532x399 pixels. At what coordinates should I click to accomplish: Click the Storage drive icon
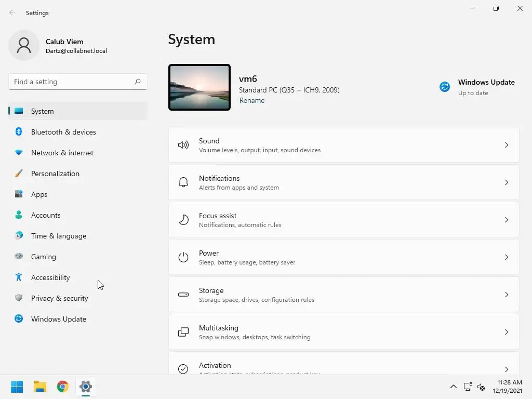(183, 295)
